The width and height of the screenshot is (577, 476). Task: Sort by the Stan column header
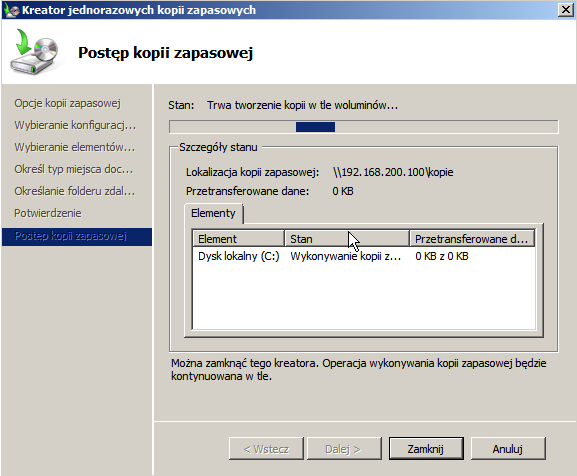click(x=347, y=239)
